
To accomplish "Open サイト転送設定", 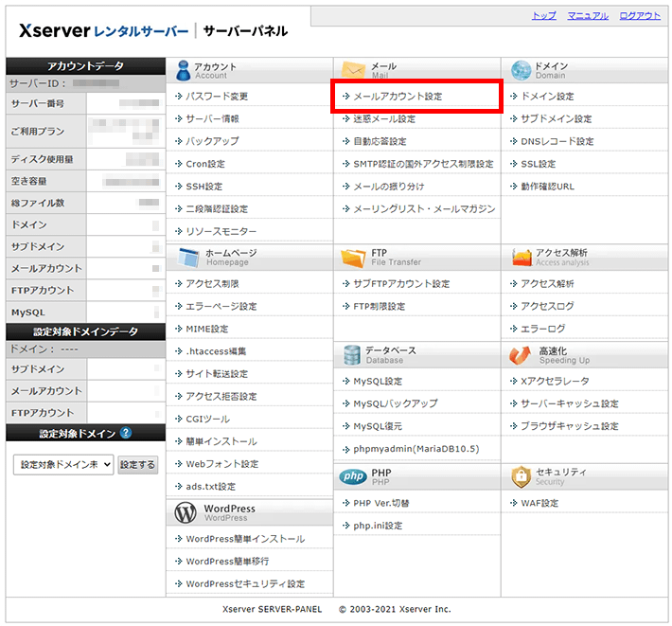I will (x=217, y=374).
